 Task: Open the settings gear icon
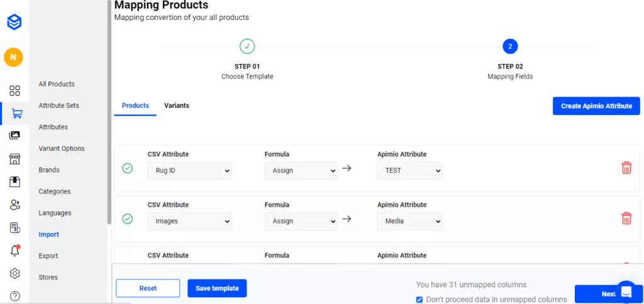coord(15,273)
